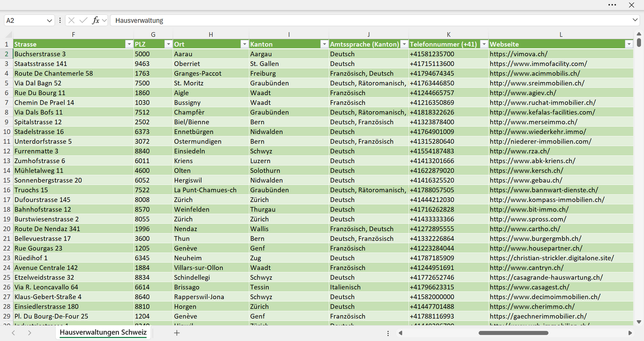Click the cell Klaus-Gebert-Straße 4
Image resolution: width=644 pixels, height=341 pixels.
click(x=73, y=297)
